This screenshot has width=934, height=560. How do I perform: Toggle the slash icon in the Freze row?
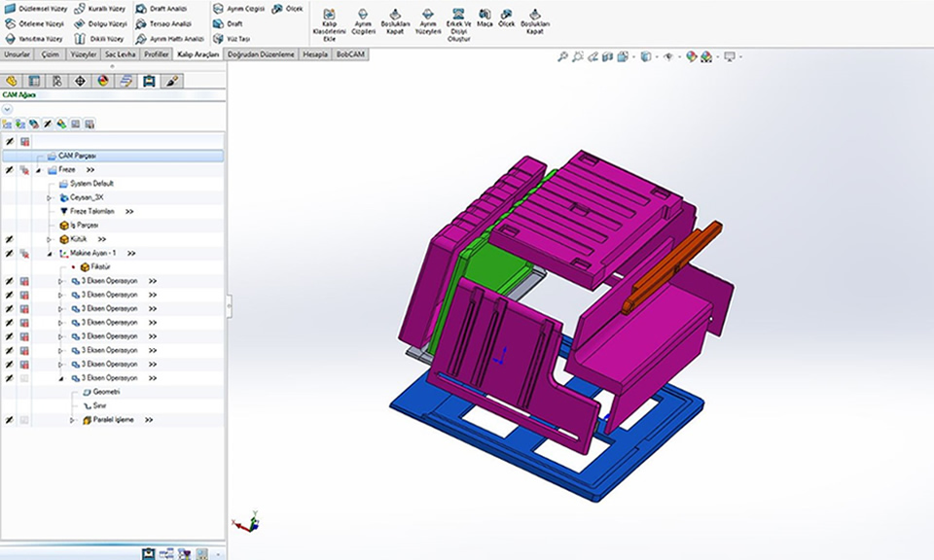pos(9,170)
